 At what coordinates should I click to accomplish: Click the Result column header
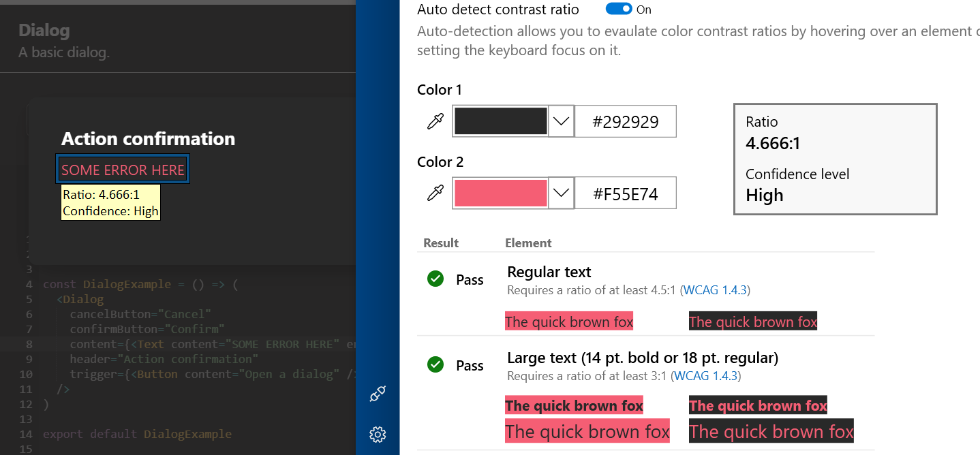point(441,243)
